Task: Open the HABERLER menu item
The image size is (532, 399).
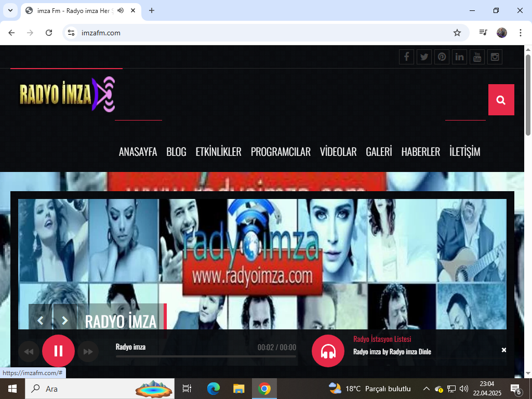Action: pos(421,152)
